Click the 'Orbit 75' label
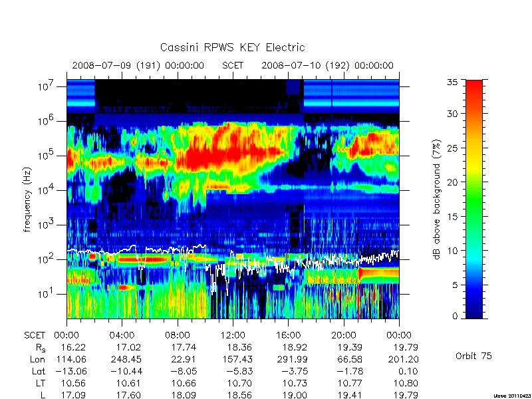This screenshot has width=532, height=399. 473,356
